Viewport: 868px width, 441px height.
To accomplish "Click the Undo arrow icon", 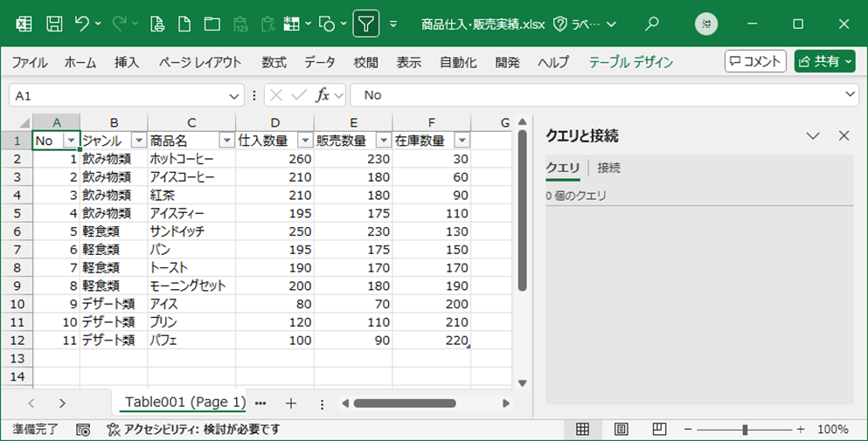I will coord(82,24).
